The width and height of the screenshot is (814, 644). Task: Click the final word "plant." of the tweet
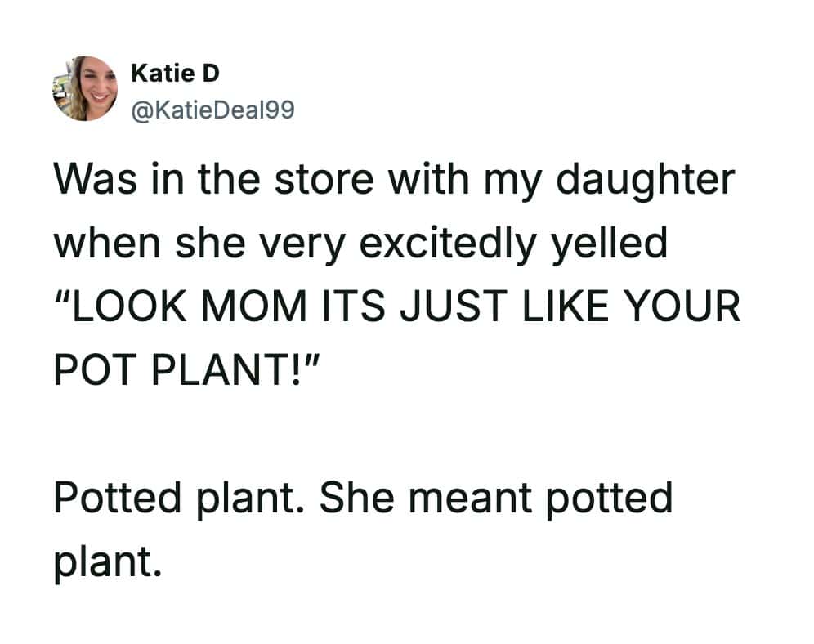tap(103, 561)
